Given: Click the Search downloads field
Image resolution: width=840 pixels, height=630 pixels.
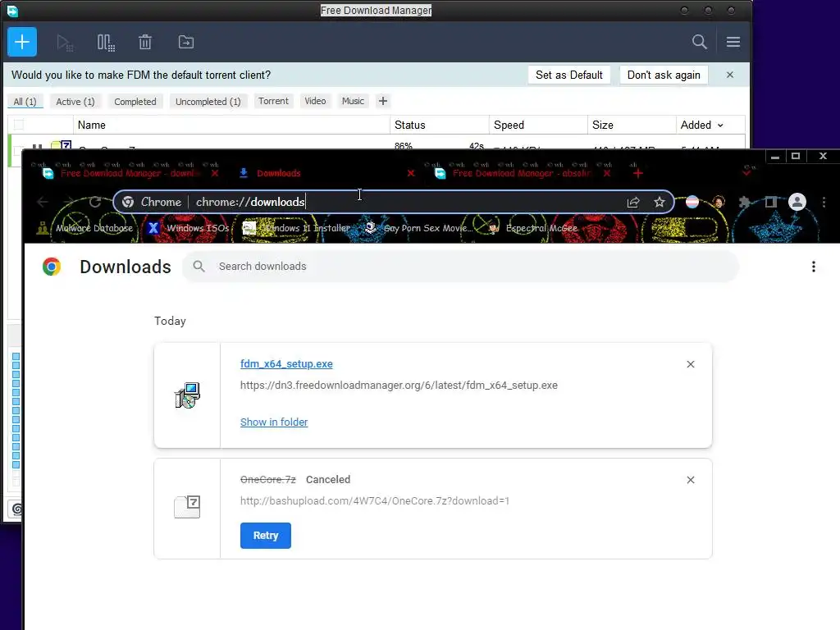Looking at the screenshot, I should click(461, 267).
